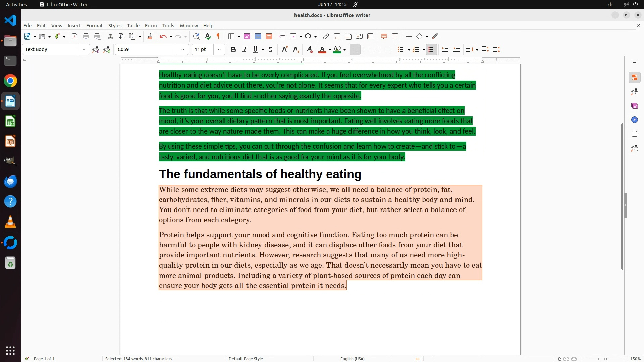Click the Clone Formatting paintbrush icon
This screenshot has width=644, height=362.
point(150,37)
